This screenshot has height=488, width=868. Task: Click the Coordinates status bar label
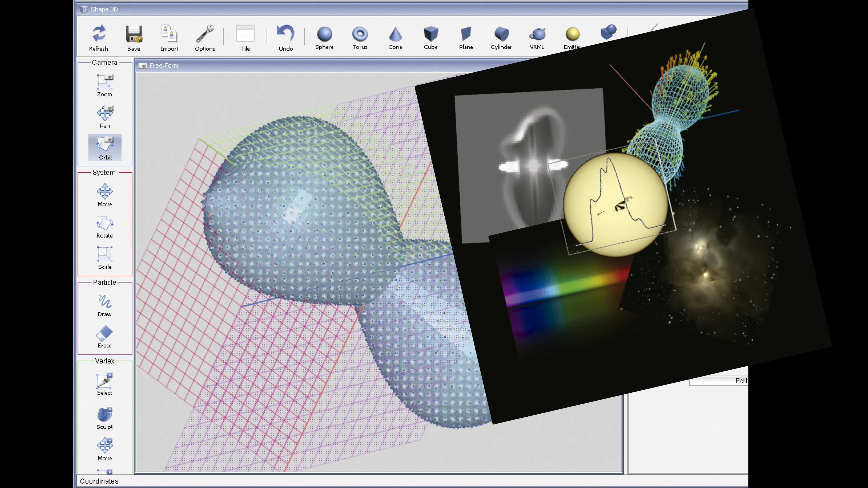coord(99,481)
